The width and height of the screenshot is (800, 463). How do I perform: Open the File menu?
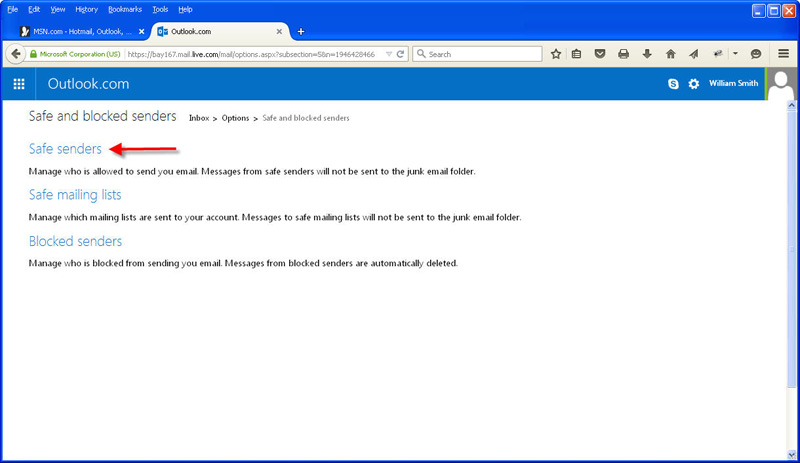click(x=13, y=9)
